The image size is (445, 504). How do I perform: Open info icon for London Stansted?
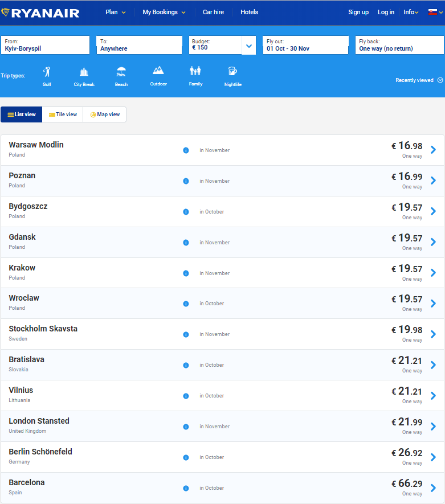(x=186, y=427)
